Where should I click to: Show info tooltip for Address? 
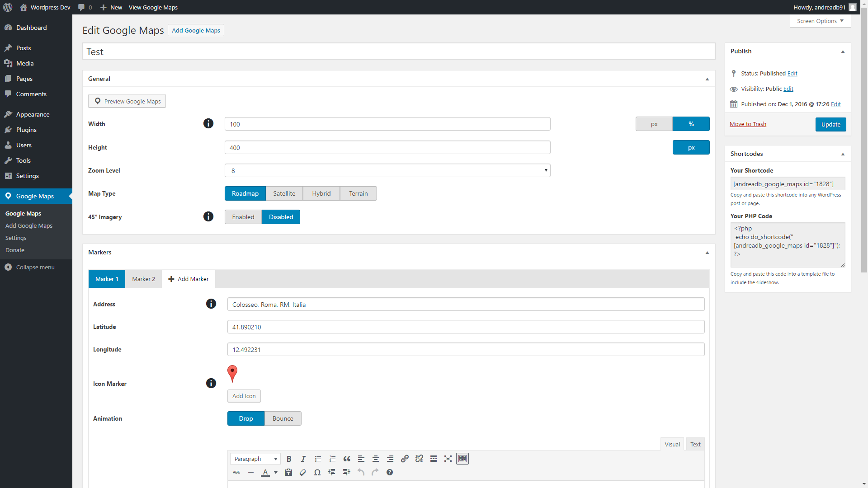[211, 304]
